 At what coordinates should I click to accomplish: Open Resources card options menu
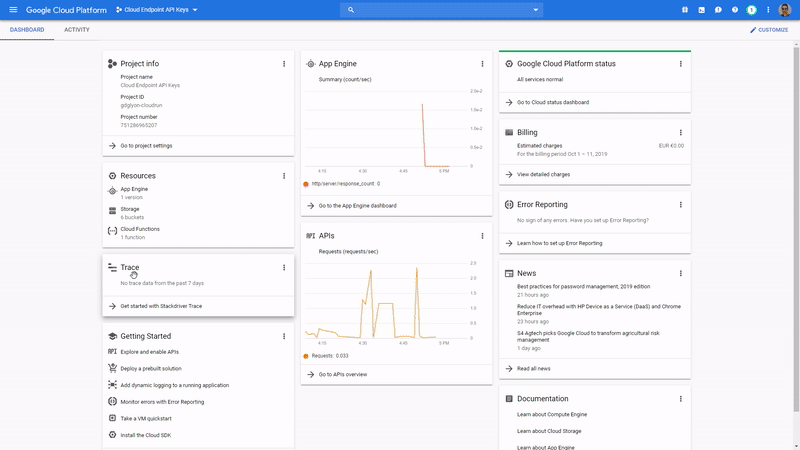(284, 176)
